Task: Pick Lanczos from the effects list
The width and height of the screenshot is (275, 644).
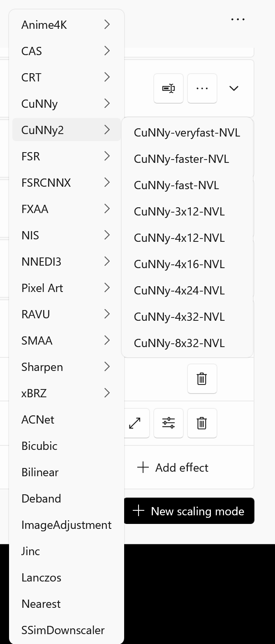Action: (x=41, y=577)
